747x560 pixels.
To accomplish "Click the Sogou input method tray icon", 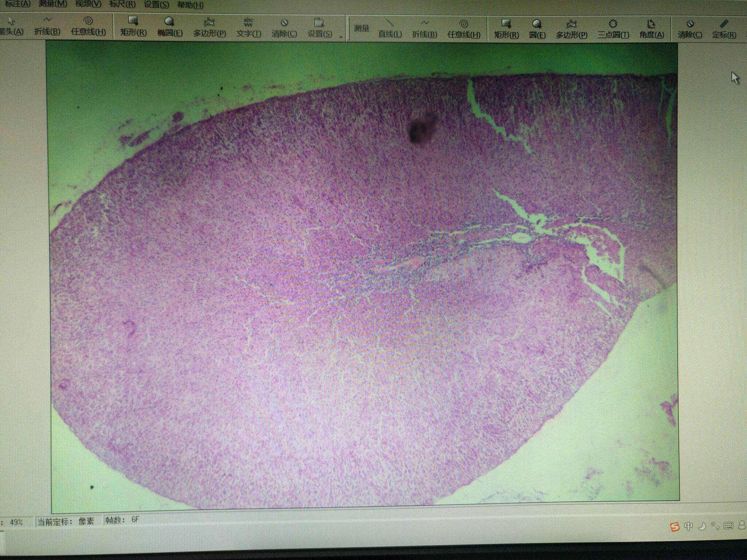I will click(675, 526).
